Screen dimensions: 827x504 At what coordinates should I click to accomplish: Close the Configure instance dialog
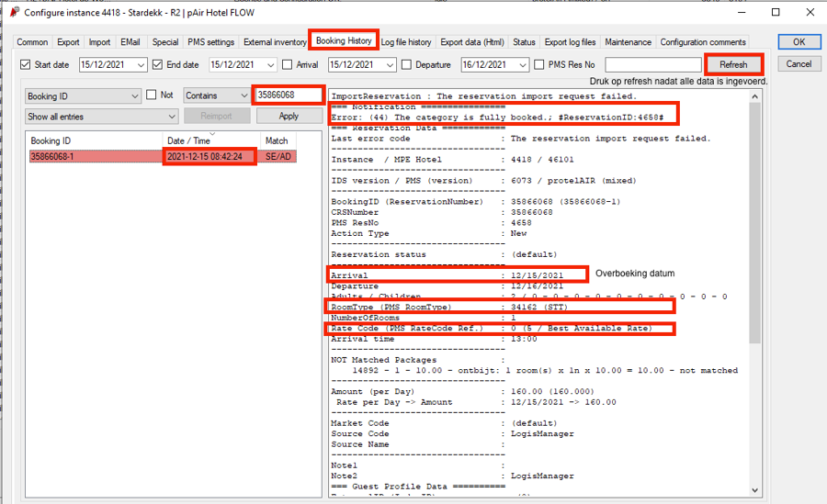810,12
